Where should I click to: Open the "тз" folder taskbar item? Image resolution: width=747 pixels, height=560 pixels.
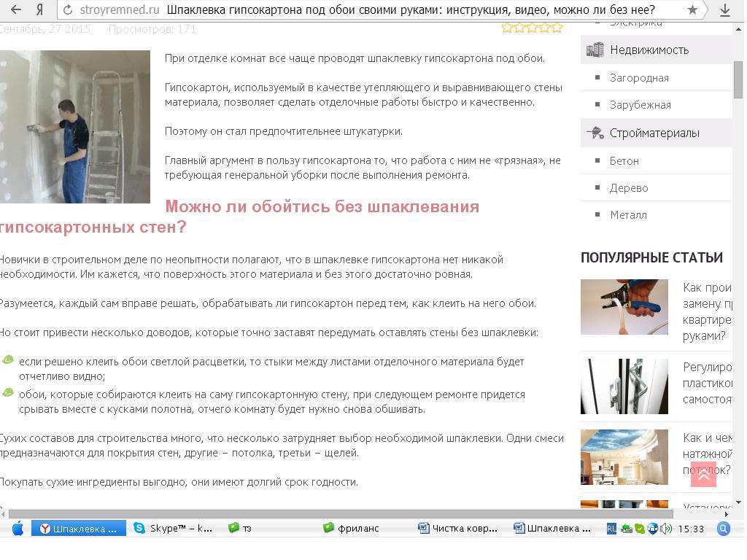tap(240, 528)
